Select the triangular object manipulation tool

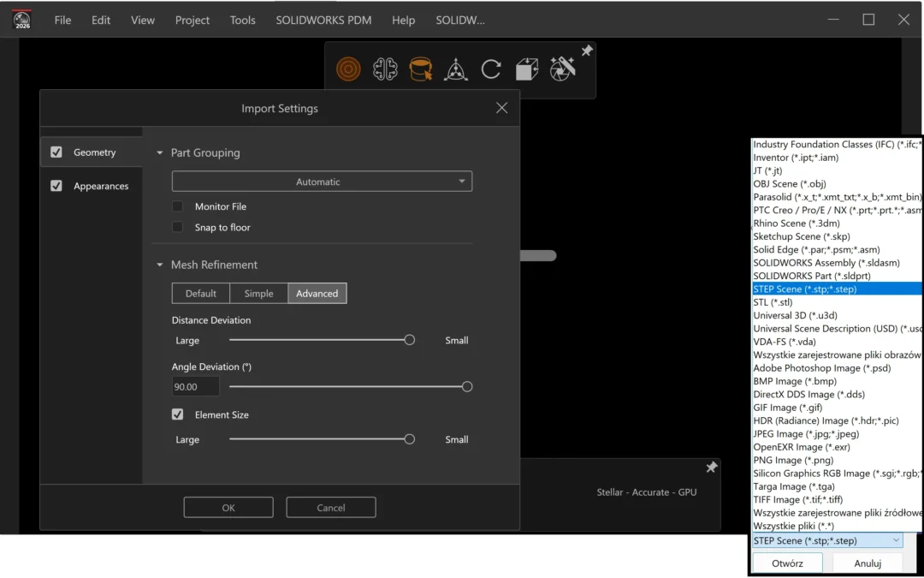(455, 69)
